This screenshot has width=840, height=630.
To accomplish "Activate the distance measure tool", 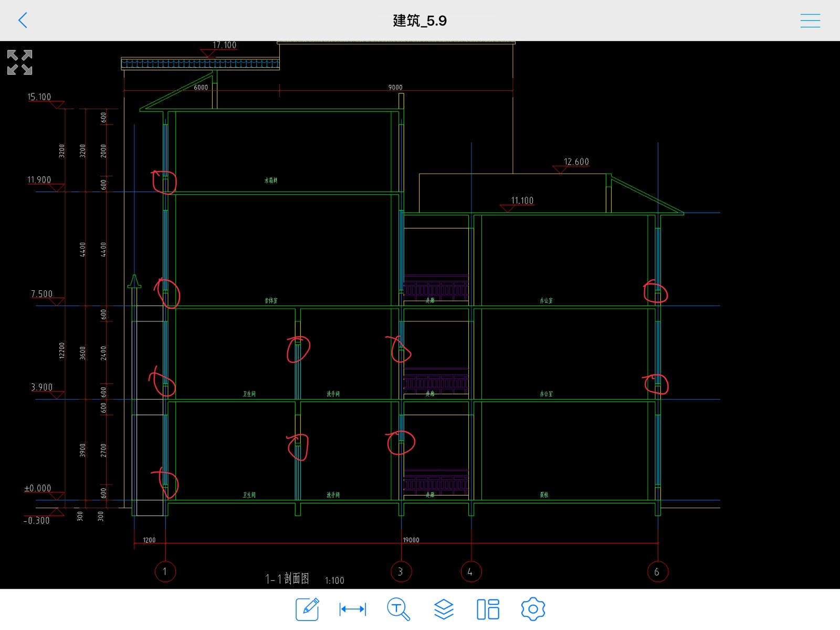I will (353, 609).
